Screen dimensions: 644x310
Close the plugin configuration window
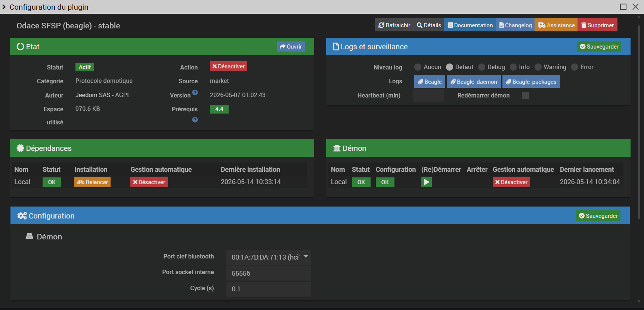(635, 7)
